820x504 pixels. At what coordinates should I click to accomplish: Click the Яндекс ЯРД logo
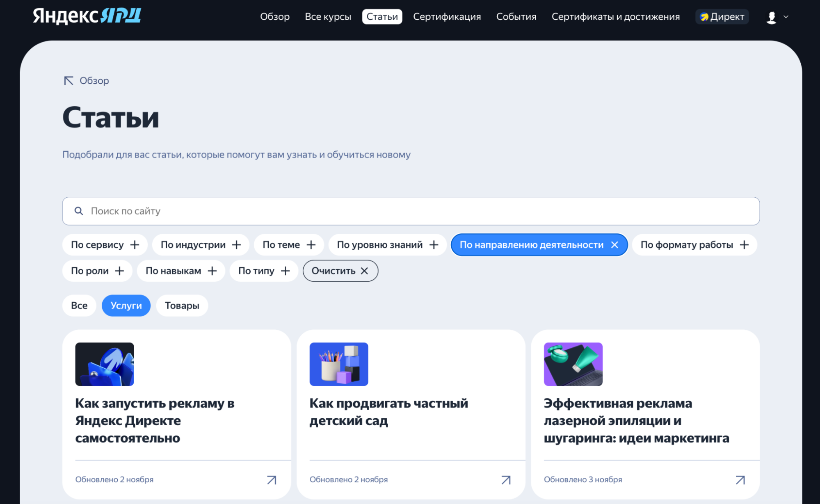coord(87,16)
